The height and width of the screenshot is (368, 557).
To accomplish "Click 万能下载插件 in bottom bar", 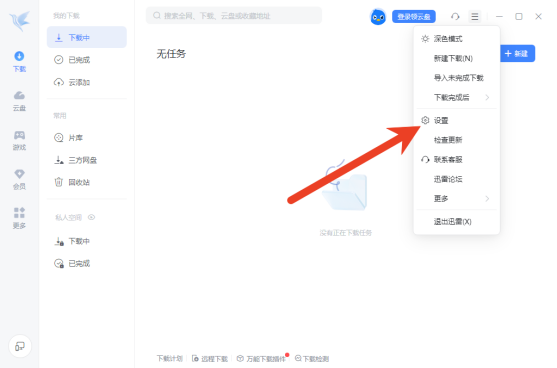I will tap(261, 359).
